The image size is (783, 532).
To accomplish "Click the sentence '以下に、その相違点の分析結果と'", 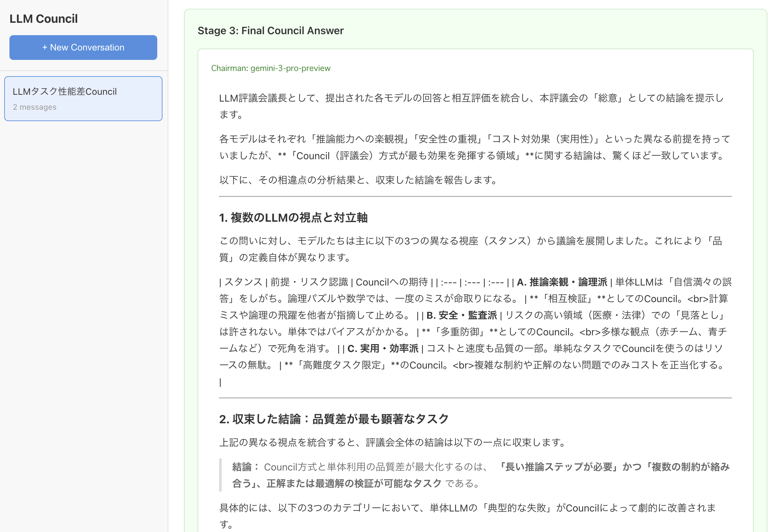I will tap(359, 180).
